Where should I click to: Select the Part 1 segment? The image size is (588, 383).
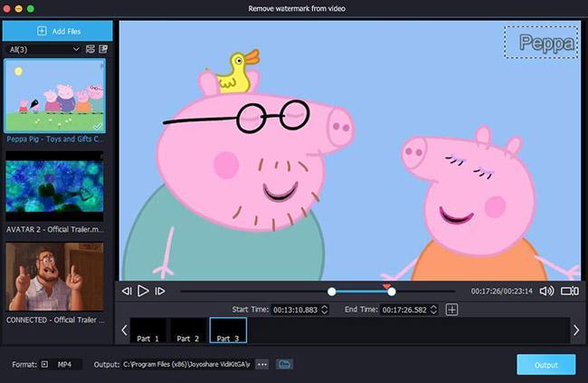tap(148, 330)
